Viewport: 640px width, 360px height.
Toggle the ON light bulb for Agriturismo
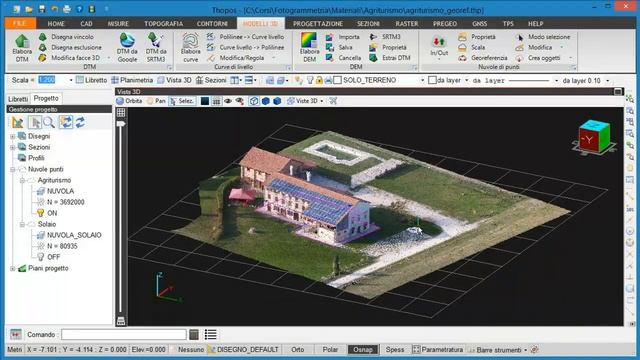coord(40,213)
